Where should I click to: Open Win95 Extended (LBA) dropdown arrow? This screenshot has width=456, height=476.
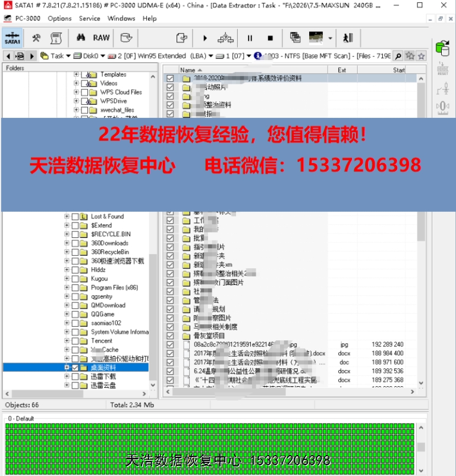coord(211,56)
